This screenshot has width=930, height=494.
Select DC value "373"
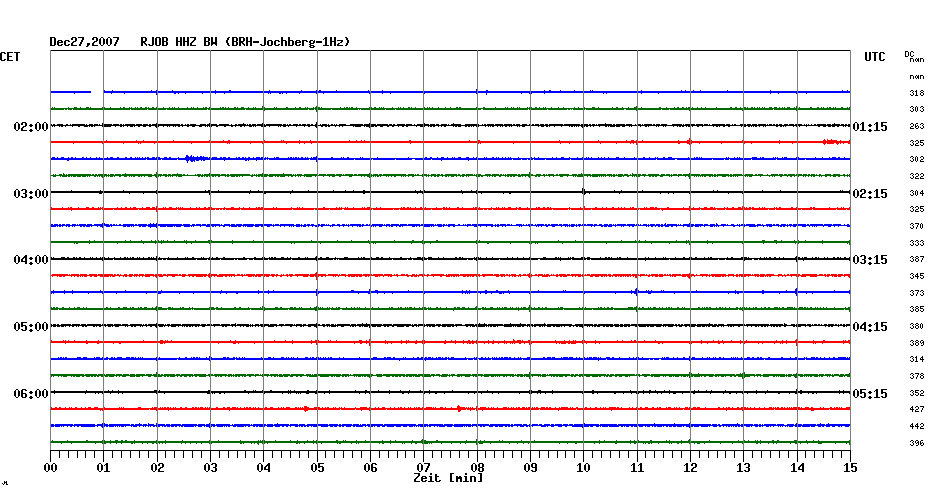(x=917, y=294)
